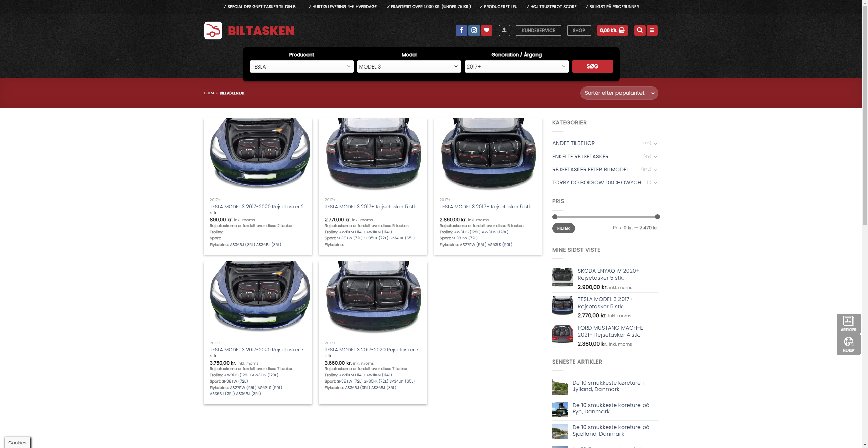Open the Skoda Enyaq recently viewed thumbnail
868x448 pixels.
pyautogui.click(x=562, y=277)
